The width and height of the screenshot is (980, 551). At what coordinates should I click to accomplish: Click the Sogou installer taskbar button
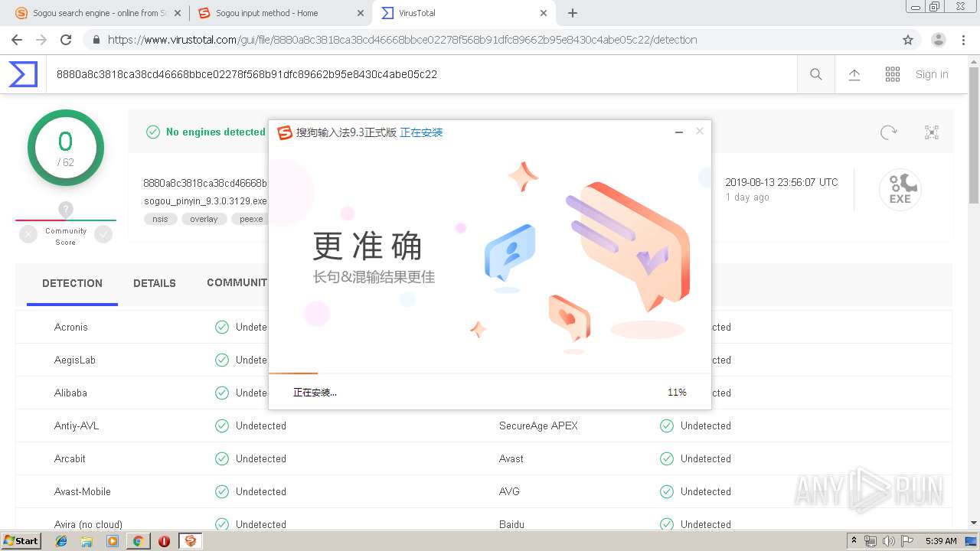pos(191,540)
